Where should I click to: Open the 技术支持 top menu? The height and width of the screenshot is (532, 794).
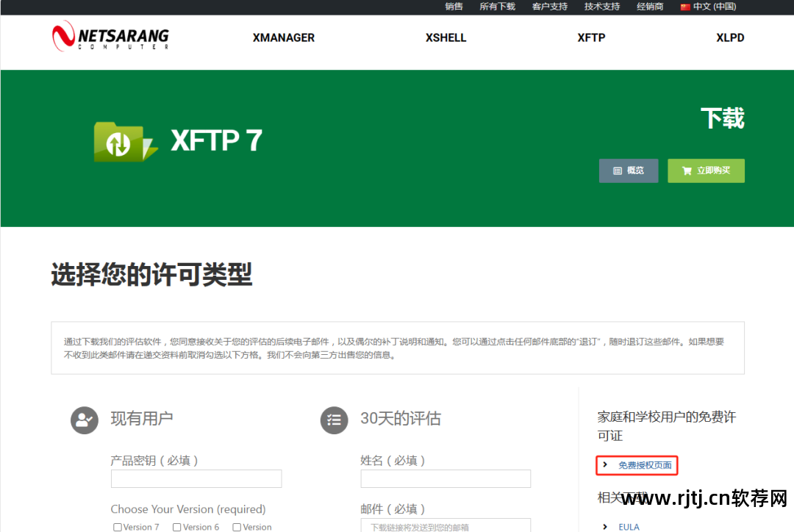click(602, 7)
